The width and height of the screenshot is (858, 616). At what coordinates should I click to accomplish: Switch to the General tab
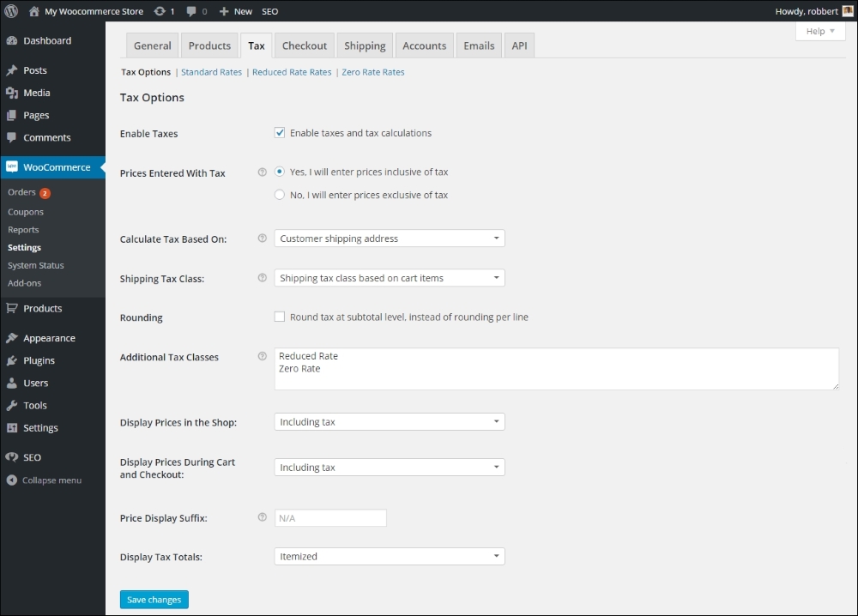pyautogui.click(x=152, y=45)
